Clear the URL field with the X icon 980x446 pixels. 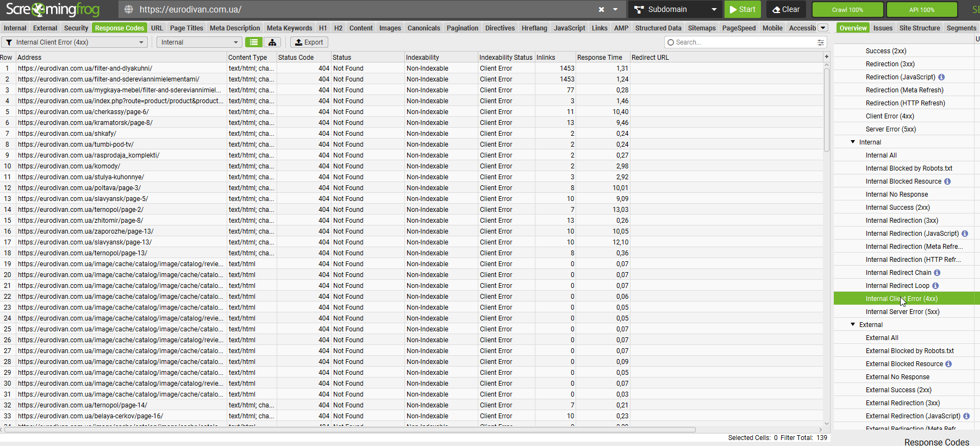coord(601,9)
